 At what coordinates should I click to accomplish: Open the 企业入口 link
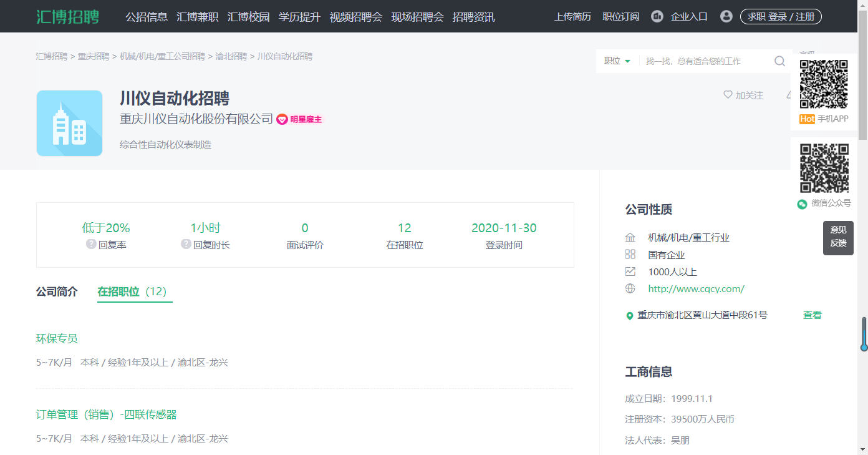(x=689, y=17)
